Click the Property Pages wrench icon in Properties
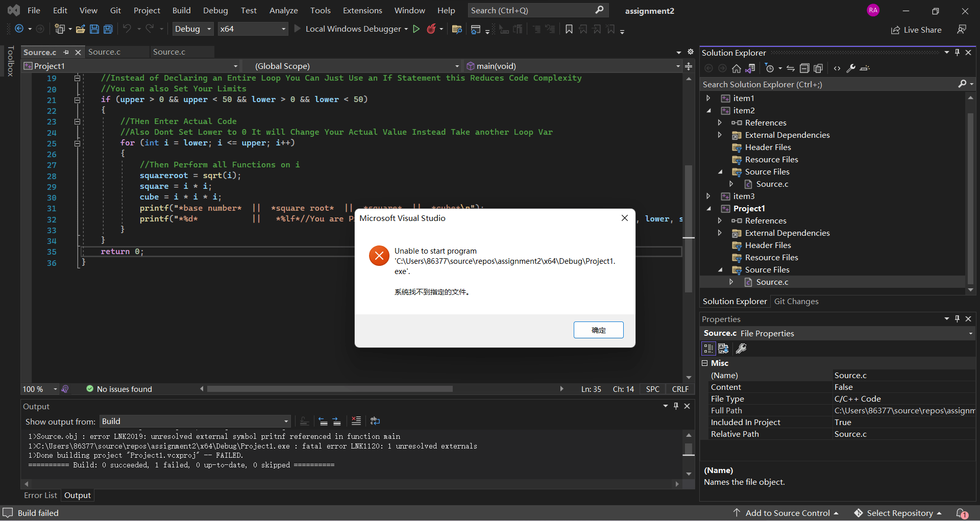Image resolution: width=980 pixels, height=521 pixels. tap(741, 349)
